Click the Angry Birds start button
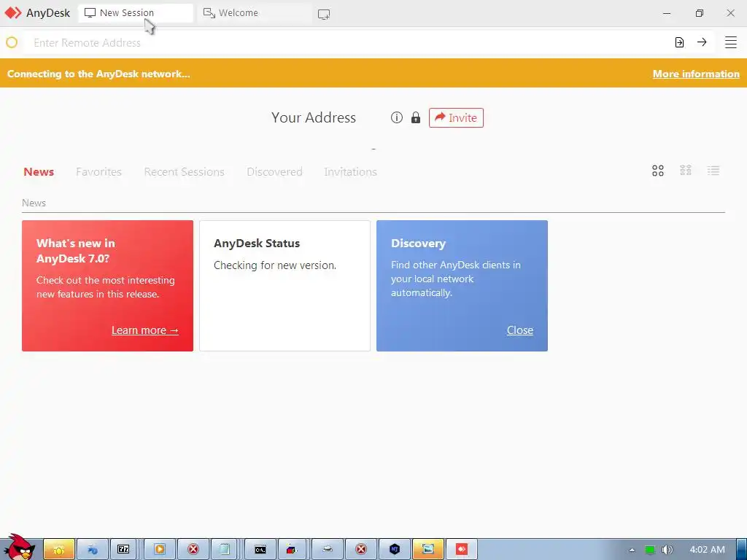Viewport: 747px width, 560px height. pyautogui.click(x=19, y=548)
